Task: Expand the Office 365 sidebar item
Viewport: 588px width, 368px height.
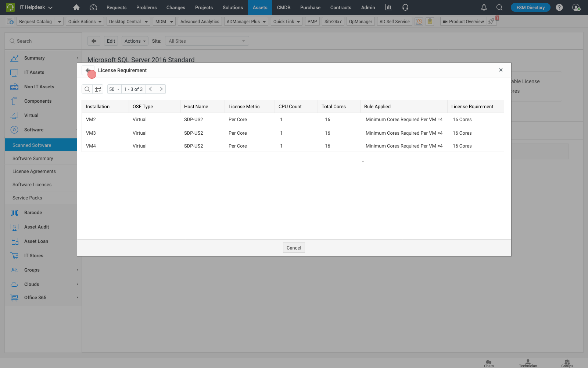Action: coord(77,297)
